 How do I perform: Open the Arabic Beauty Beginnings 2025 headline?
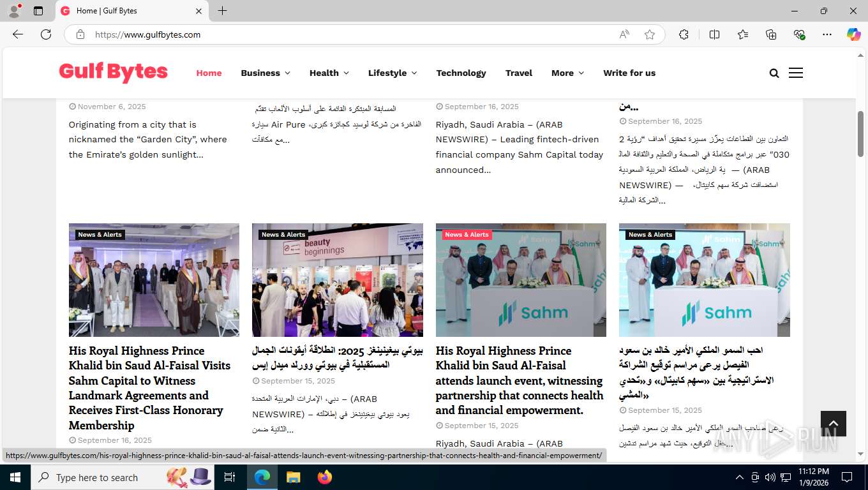337,358
